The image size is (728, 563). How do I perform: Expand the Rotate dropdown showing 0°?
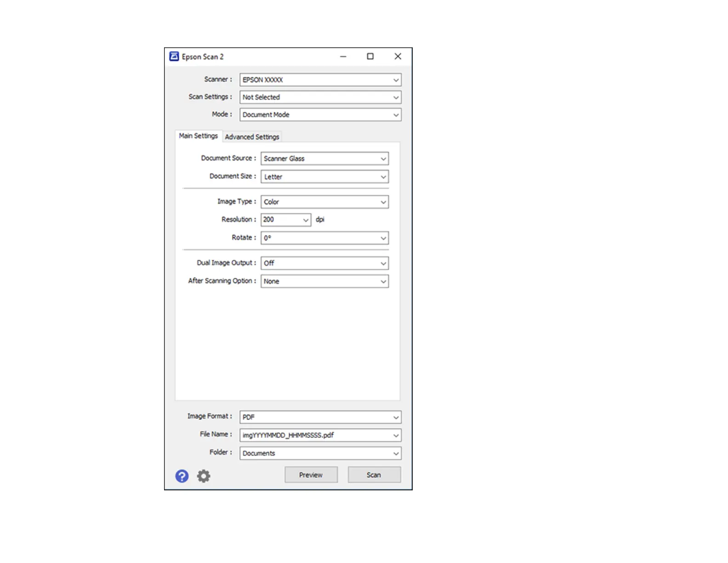(324, 238)
